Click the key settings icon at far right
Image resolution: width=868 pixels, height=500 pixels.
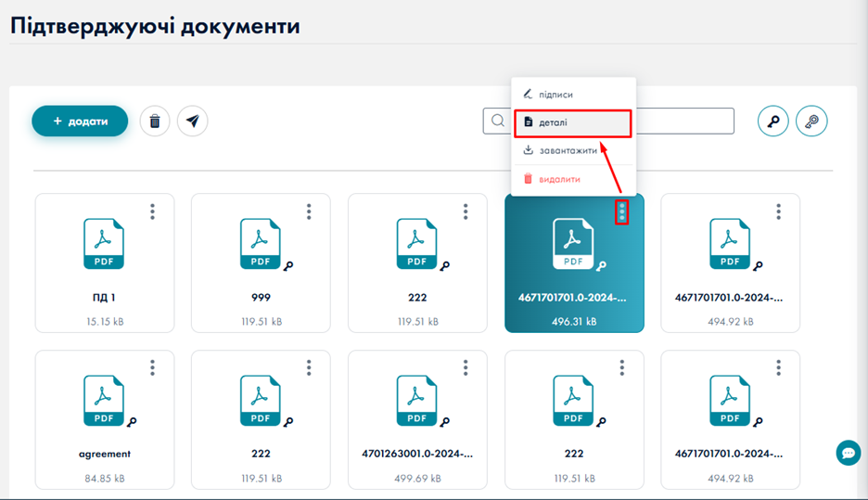(812, 122)
